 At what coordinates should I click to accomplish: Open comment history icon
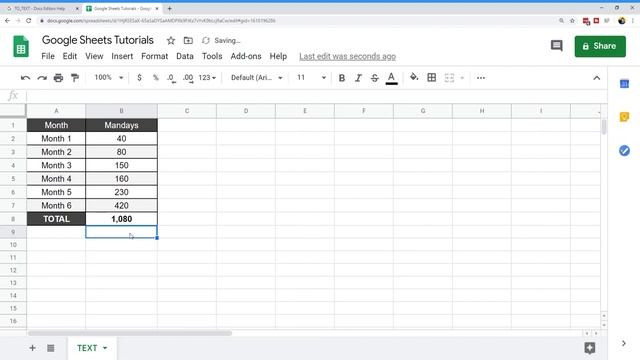click(556, 46)
